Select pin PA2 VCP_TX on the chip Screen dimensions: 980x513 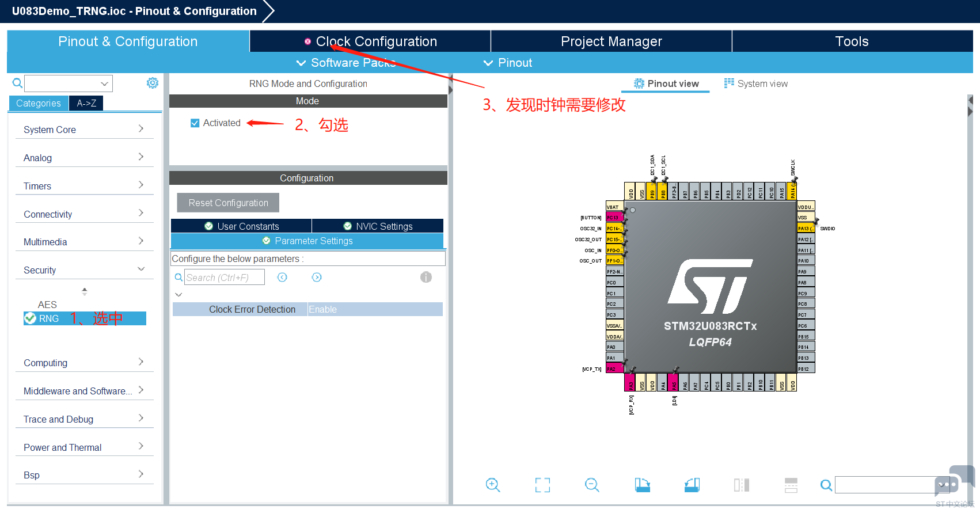point(614,368)
